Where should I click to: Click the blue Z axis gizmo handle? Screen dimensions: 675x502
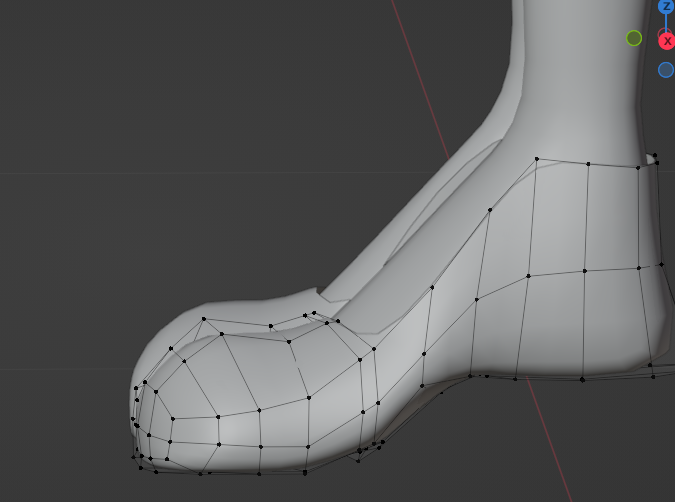667,6
